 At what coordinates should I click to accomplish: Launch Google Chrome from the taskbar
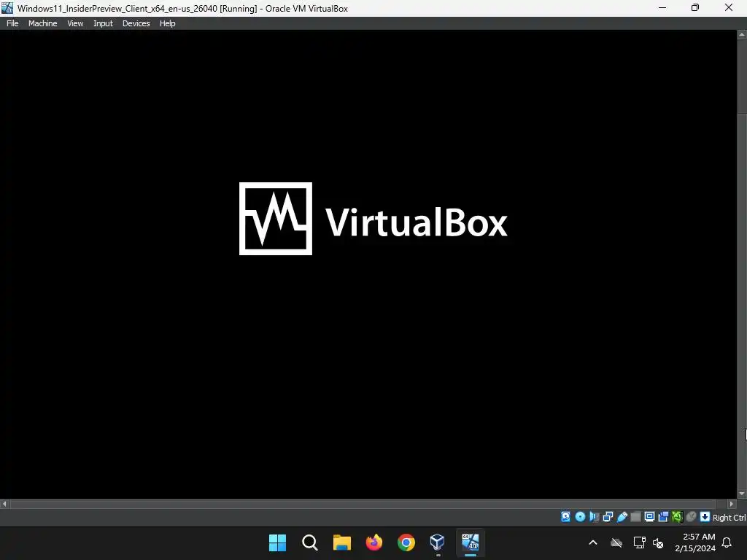tap(406, 542)
